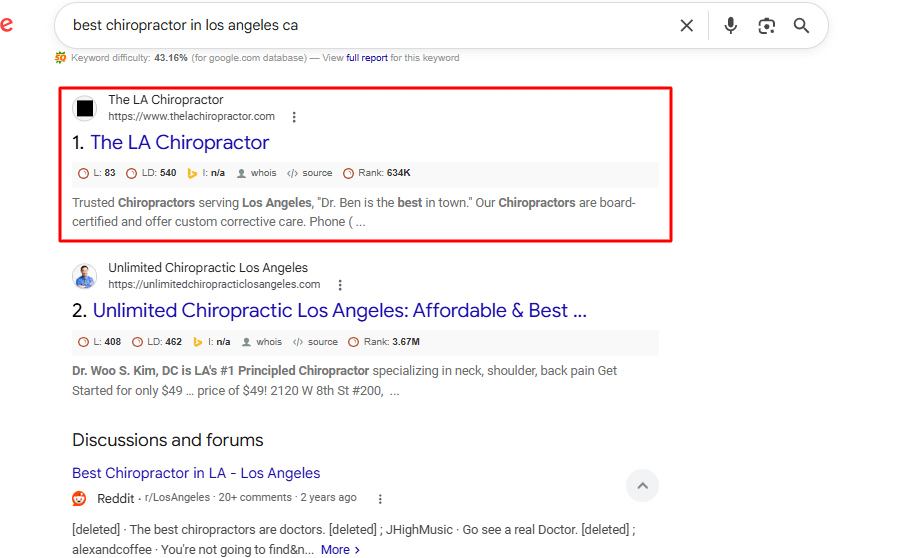Open whois for The LA Chiropractor
Screen dimensions: 904x558
tap(257, 173)
